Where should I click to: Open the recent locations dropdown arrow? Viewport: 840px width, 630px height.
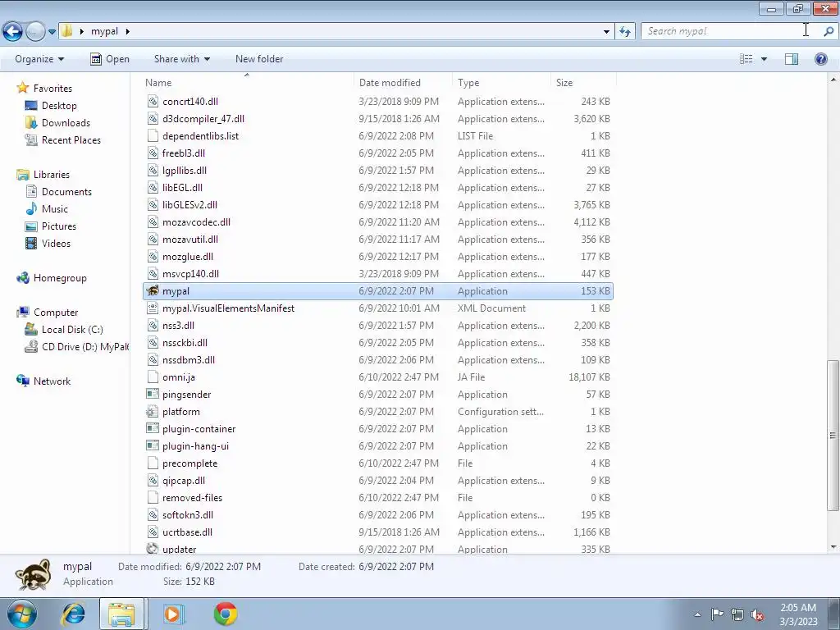52,32
